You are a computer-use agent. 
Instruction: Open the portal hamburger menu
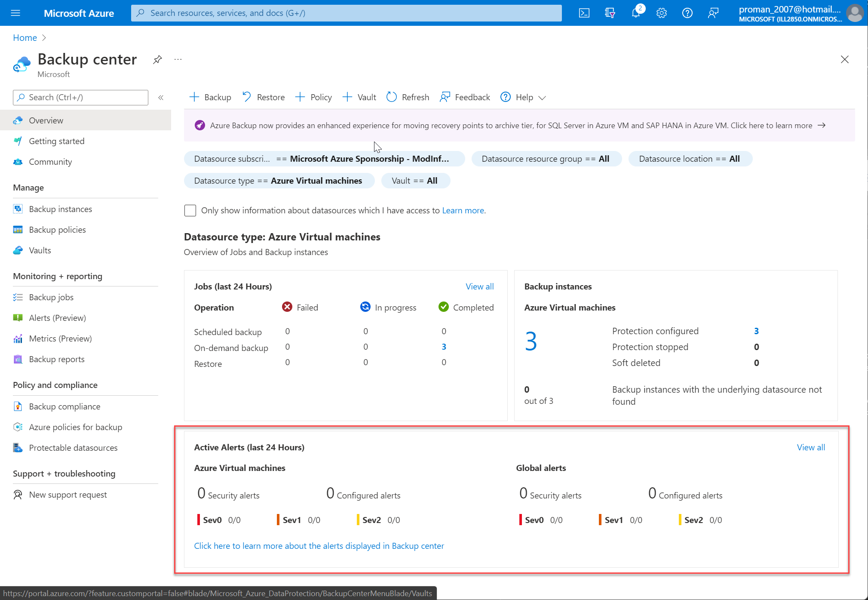[15, 13]
